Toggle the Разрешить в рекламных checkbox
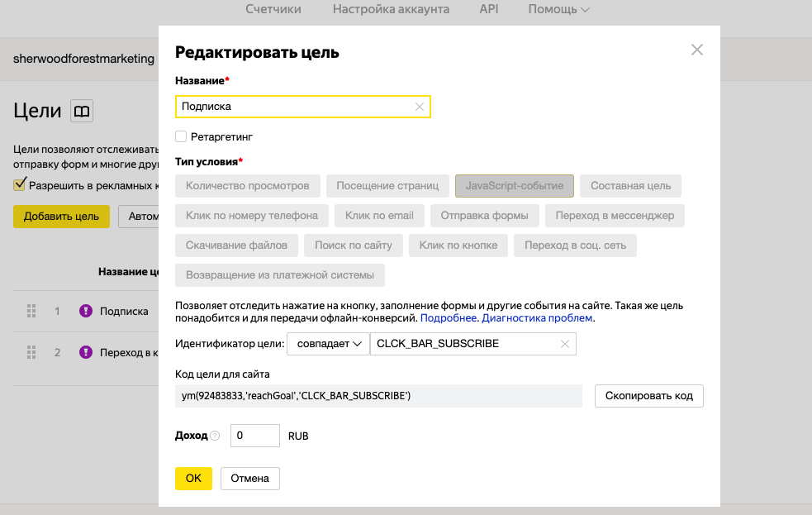Image resolution: width=812 pixels, height=515 pixels. pos(20,184)
